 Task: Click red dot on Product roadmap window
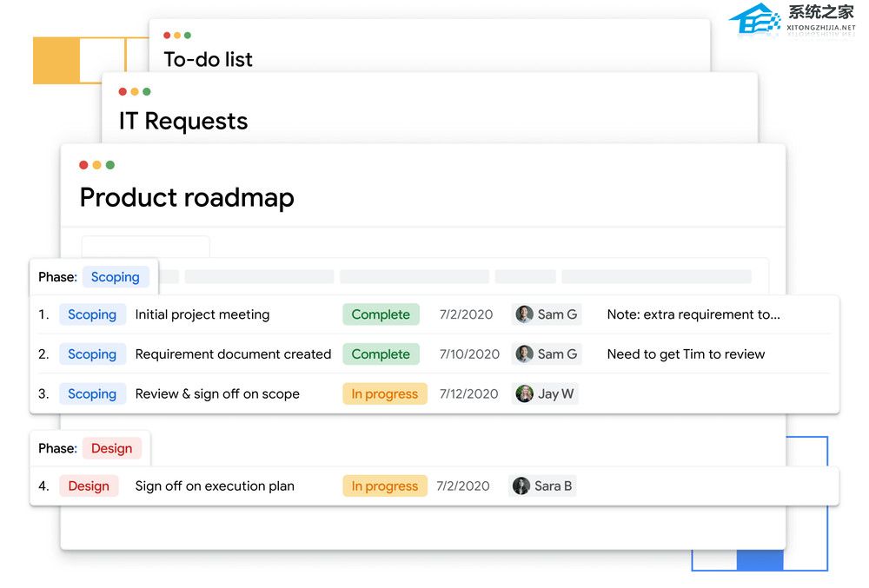tap(84, 165)
